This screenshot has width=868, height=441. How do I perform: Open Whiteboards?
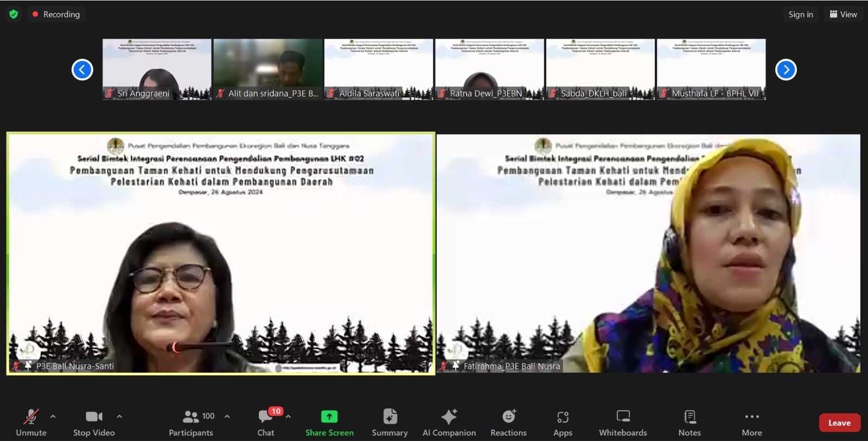point(623,422)
